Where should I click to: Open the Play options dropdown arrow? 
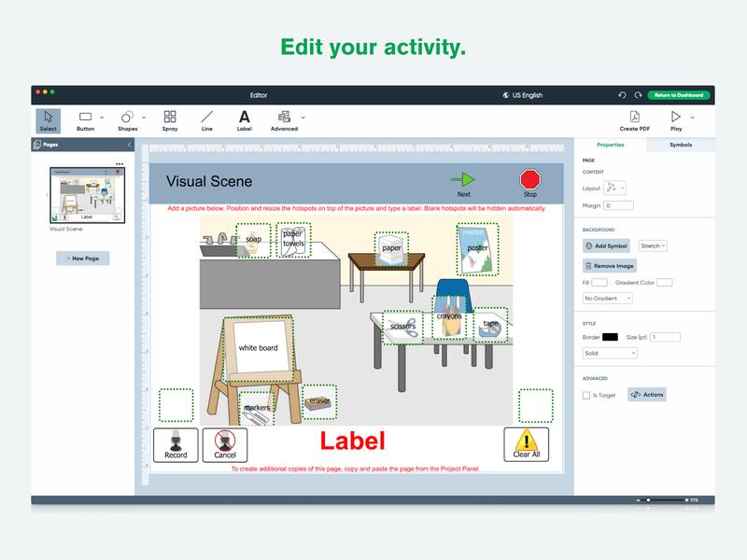[x=692, y=118]
